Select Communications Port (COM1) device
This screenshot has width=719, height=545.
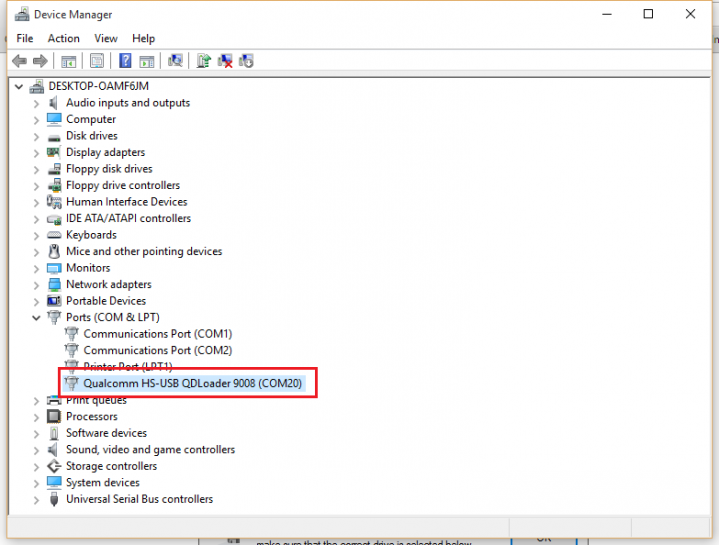[157, 334]
